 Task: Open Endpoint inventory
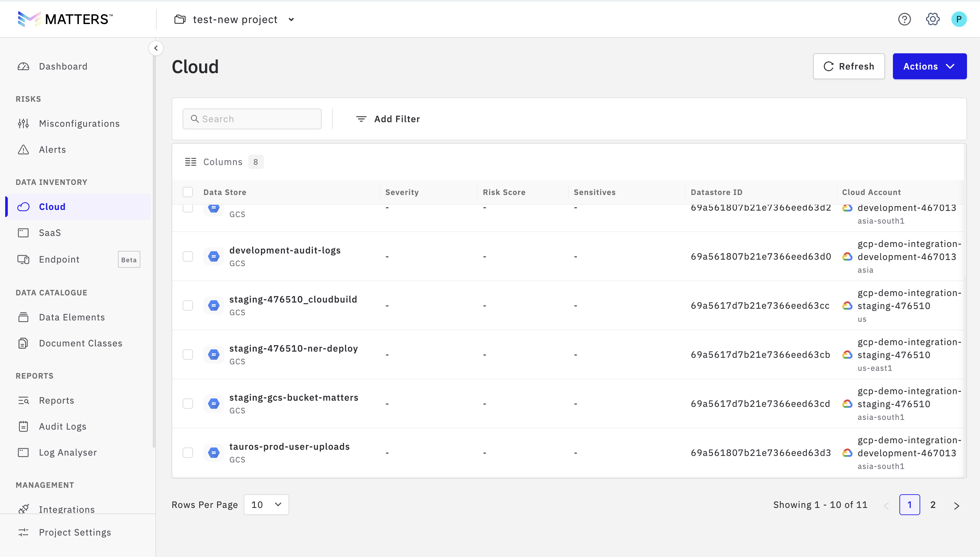pos(59,259)
